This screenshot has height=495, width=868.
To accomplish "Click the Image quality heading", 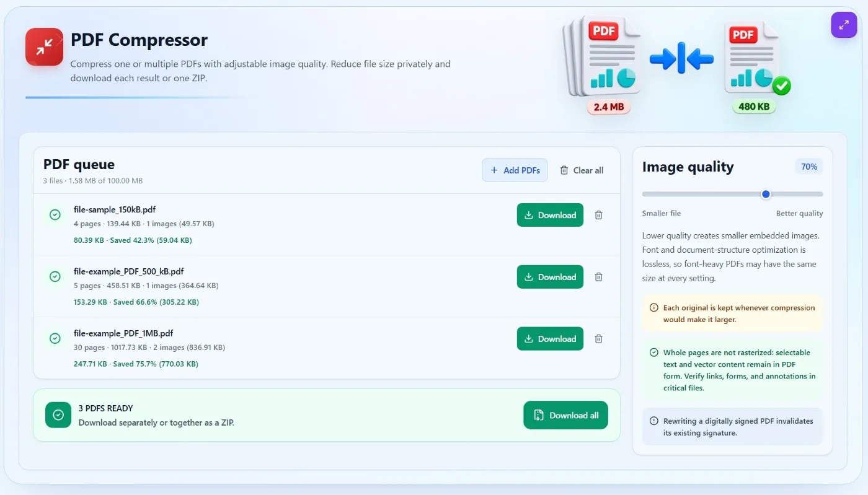I will (x=688, y=167).
